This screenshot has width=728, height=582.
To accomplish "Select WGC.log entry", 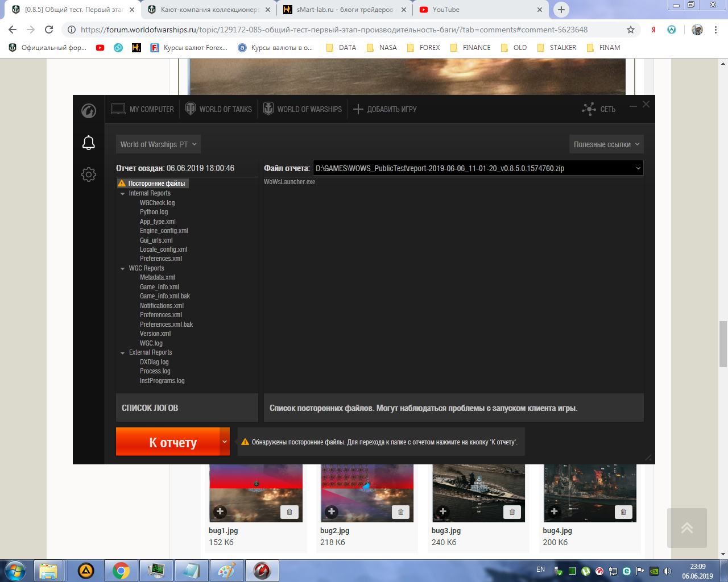I will [x=151, y=343].
